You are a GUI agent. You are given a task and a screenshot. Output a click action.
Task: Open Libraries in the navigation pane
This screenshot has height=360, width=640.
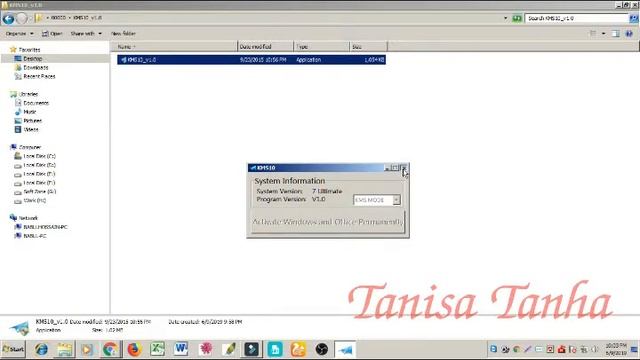[24, 94]
